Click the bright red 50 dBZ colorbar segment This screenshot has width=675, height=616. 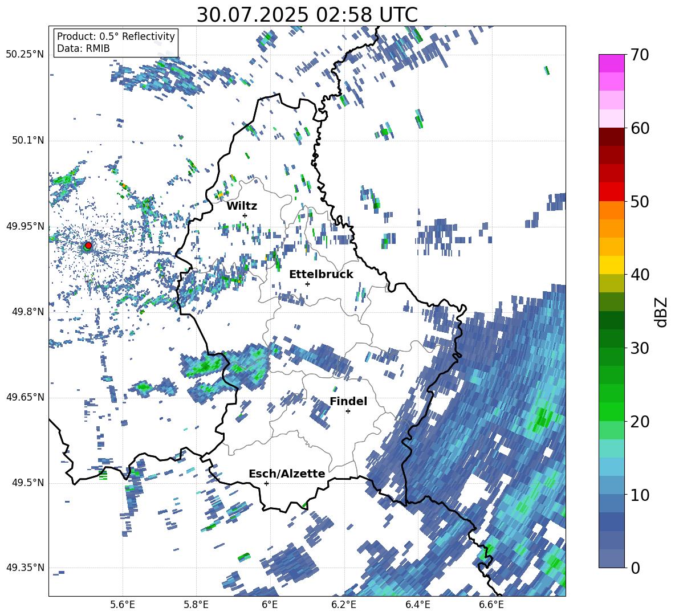click(611, 191)
